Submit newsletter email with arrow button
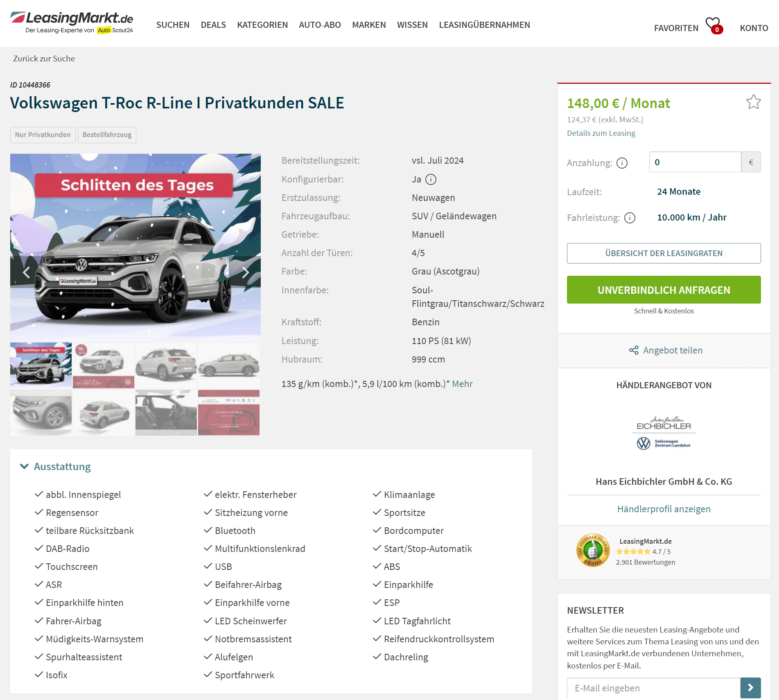Image resolution: width=779 pixels, height=700 pixels. pyautogui.click(x=750, y=688)
